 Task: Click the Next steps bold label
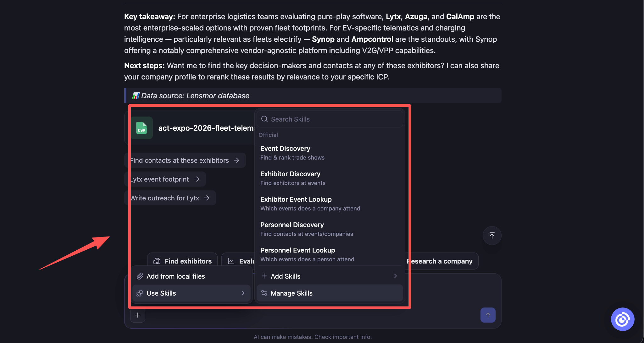coord(144,65)
